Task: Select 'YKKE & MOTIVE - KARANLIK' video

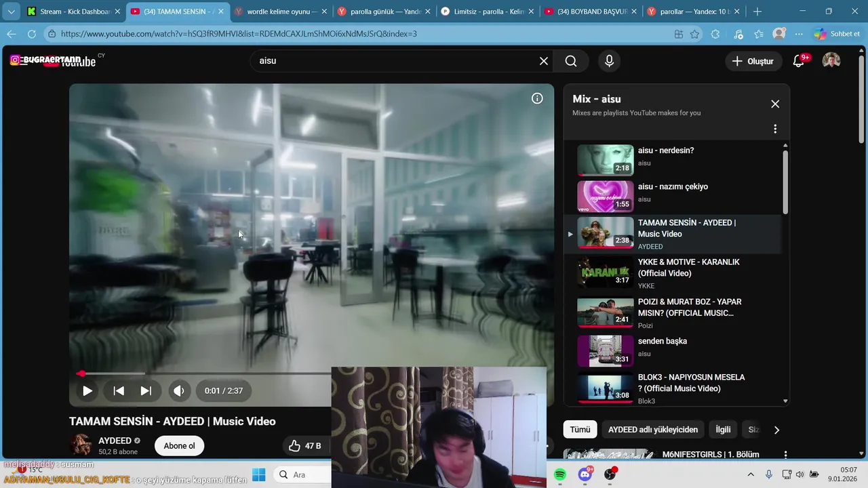Action: tap(673, 273)
